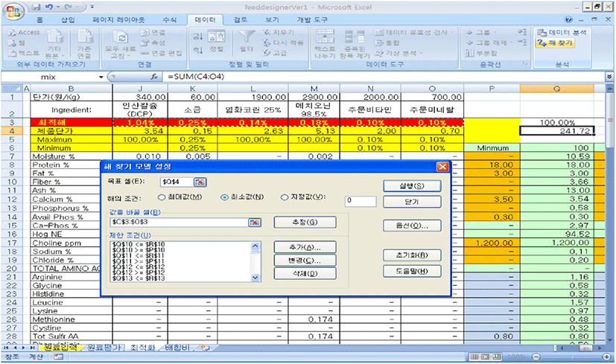Open the 최적화 worksheet tab
616x364 pixels.
[142, 348]
